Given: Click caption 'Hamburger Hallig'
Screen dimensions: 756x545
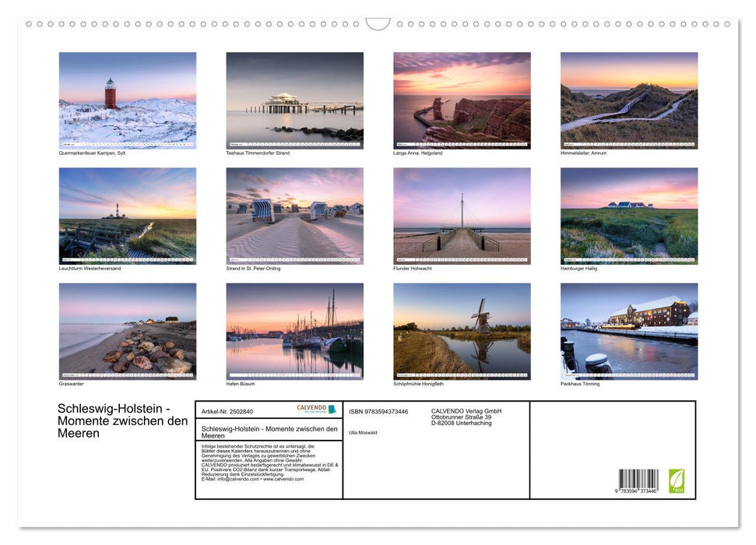Looking at the screenshot, I should (x=579, y=268).
